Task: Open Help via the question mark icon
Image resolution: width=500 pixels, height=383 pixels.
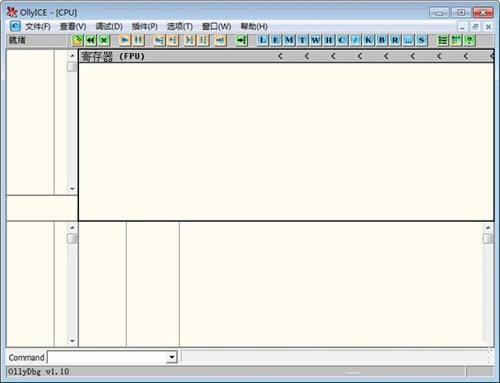Action: click(469, 40)
